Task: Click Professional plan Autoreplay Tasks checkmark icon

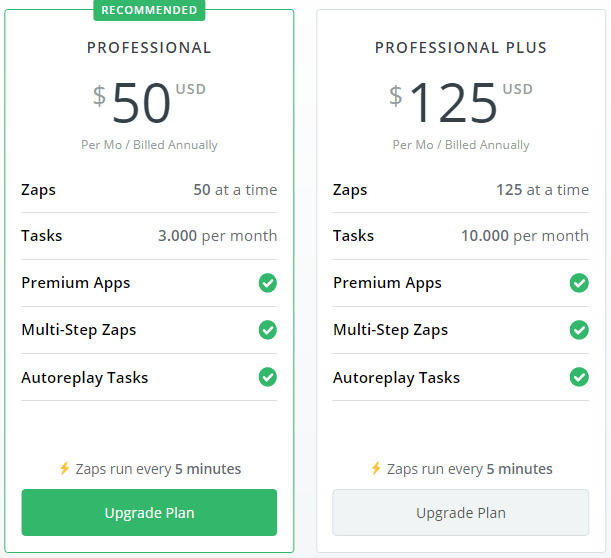Action: [x=267, y=377]
